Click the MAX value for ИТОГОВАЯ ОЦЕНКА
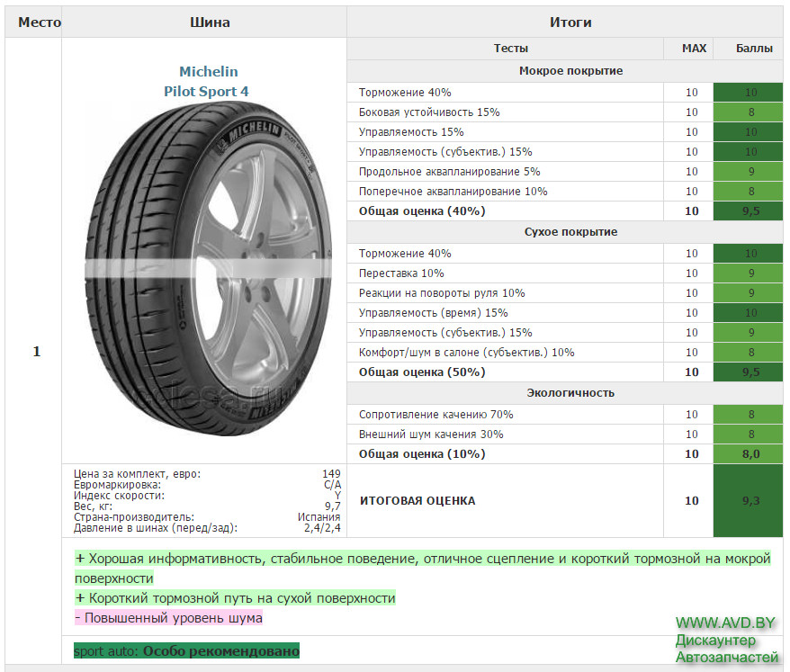Viewport: 790px width, 672px height. click(691, 501)
